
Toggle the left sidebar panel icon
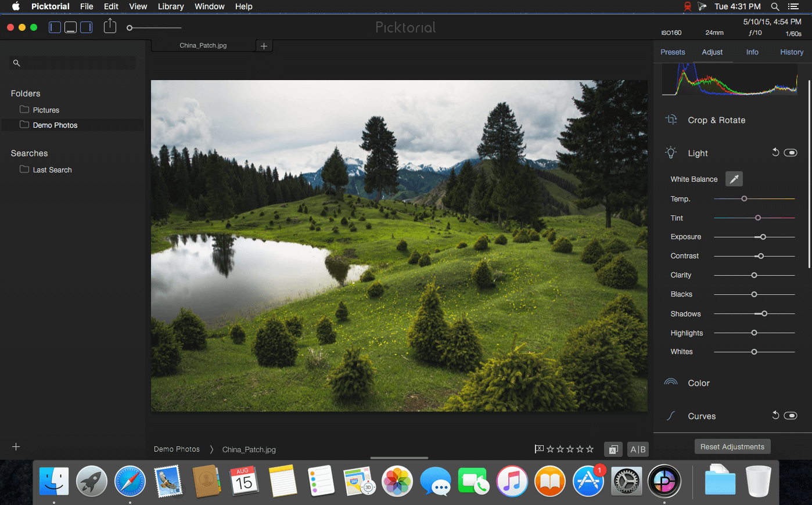(55, 27)
